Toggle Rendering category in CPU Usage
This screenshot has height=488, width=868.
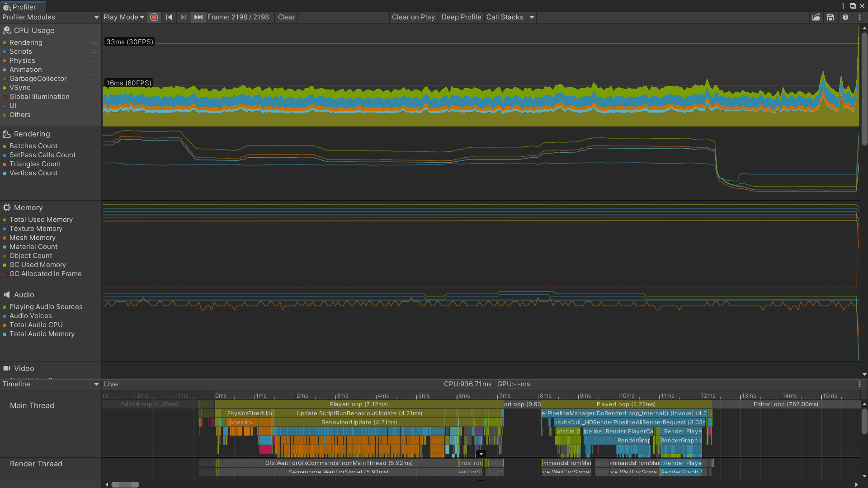[x=26, y=42]
